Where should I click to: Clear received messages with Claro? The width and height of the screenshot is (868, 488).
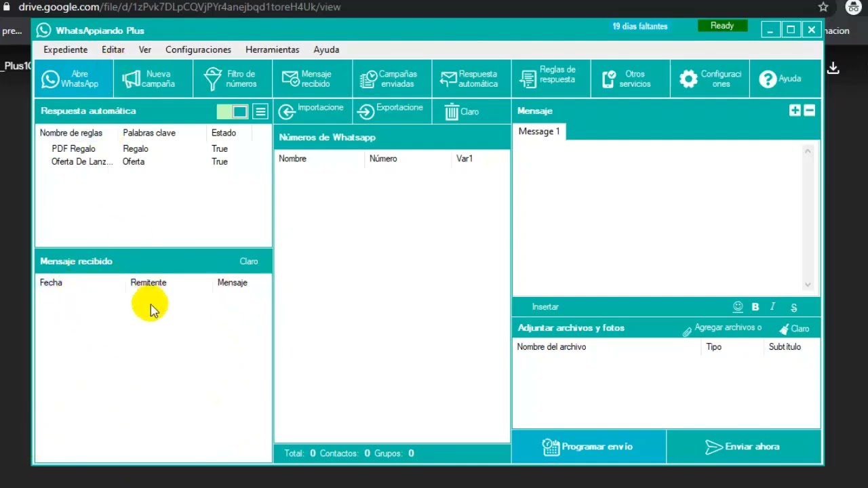tap(249, 261)
